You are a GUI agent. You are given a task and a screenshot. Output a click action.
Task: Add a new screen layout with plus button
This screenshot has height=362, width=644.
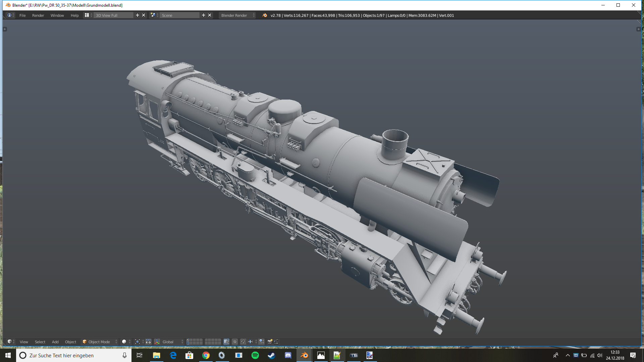[x=137, y=15]
